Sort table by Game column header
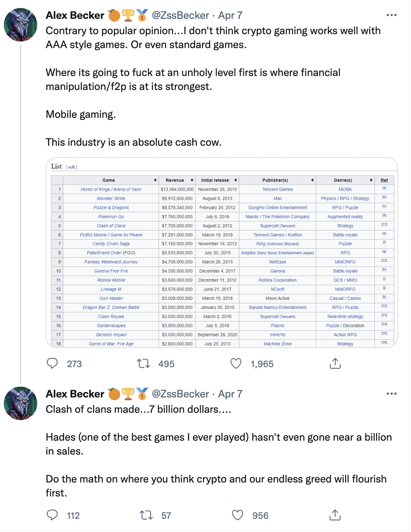 tap(109, 180)
